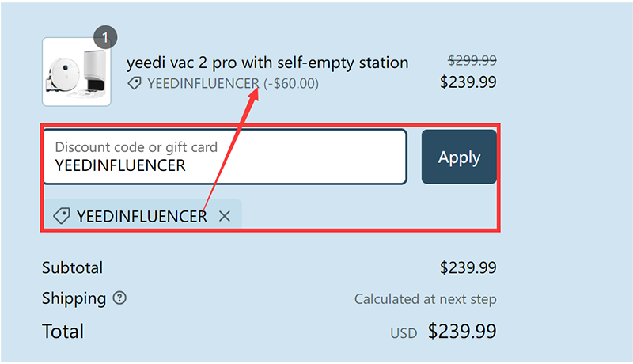
Task: Click the yeedi vacuum product thumbnail
Action: point(76,72)
